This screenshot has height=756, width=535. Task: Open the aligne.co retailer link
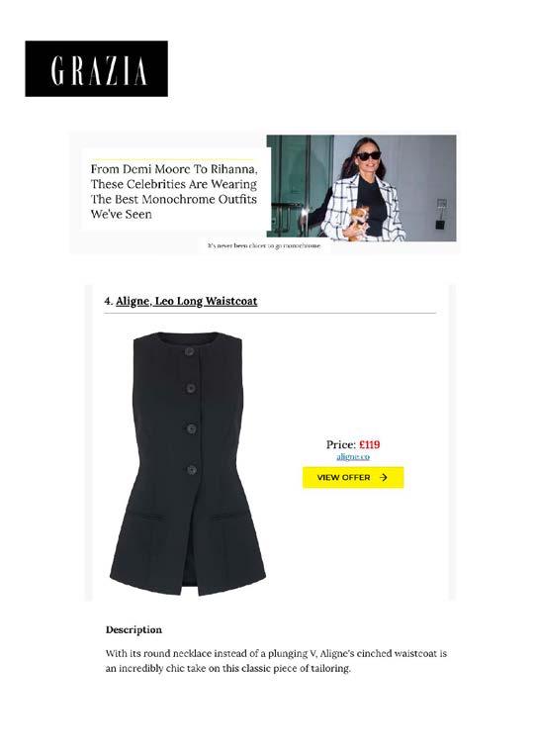353,456
